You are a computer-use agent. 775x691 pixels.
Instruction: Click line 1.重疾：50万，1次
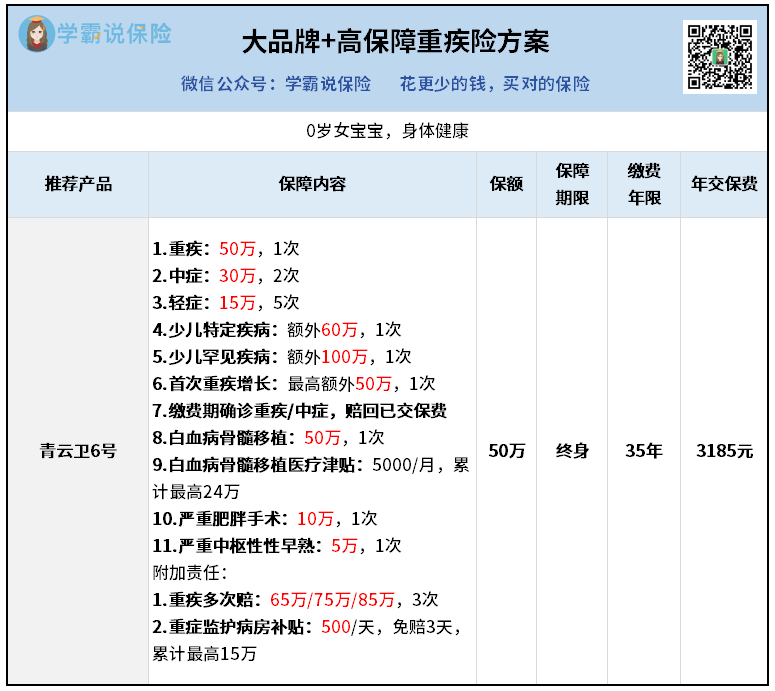226,249
